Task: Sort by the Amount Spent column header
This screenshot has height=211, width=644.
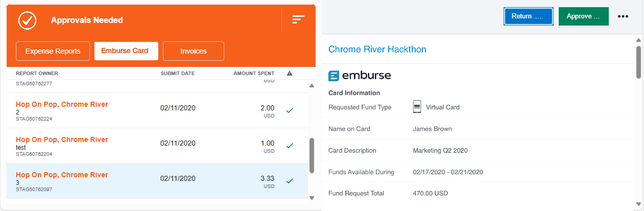Action: (x=254, y=74)
